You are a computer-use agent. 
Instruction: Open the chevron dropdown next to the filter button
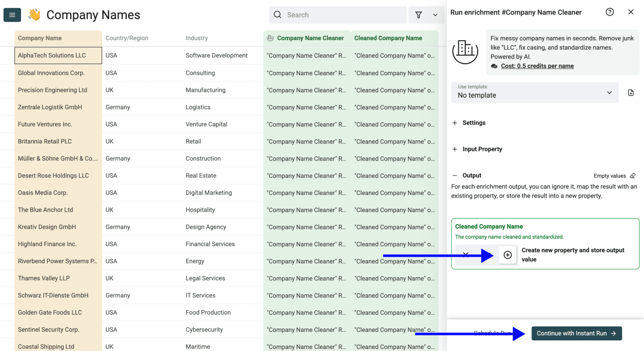click(x=435, y=15)
